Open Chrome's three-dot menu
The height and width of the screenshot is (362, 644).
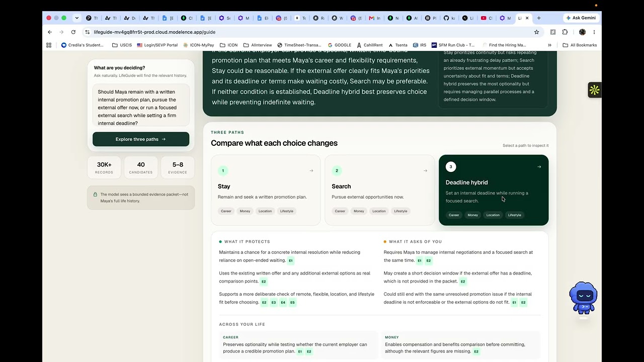coord(594,32)
